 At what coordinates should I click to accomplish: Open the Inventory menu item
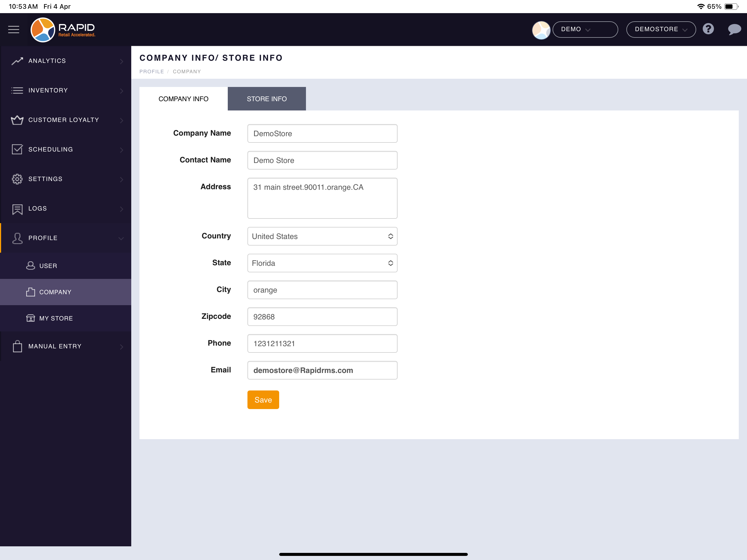66,91
